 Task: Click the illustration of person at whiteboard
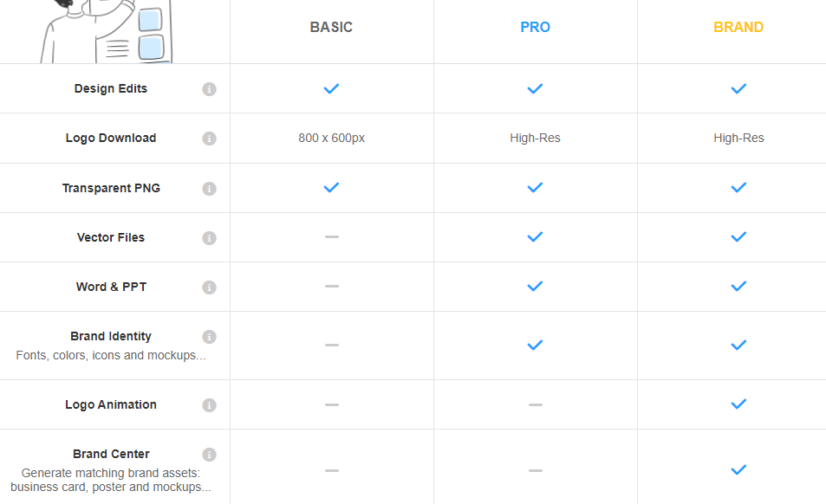coord(107,31)
